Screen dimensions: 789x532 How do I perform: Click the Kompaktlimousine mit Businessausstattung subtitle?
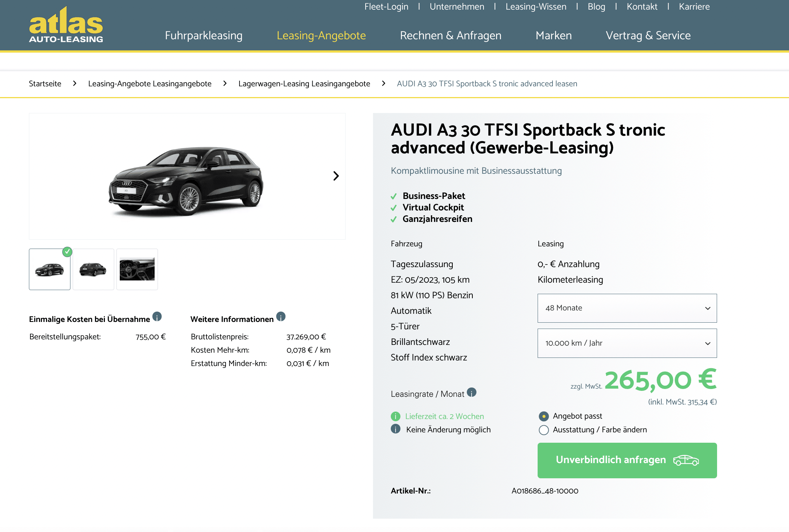476,171
